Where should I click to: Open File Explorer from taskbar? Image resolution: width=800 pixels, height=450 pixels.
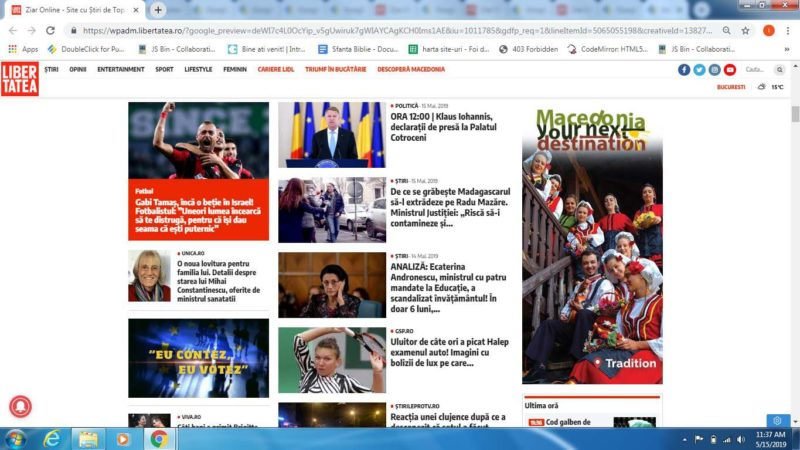point(87,439)
